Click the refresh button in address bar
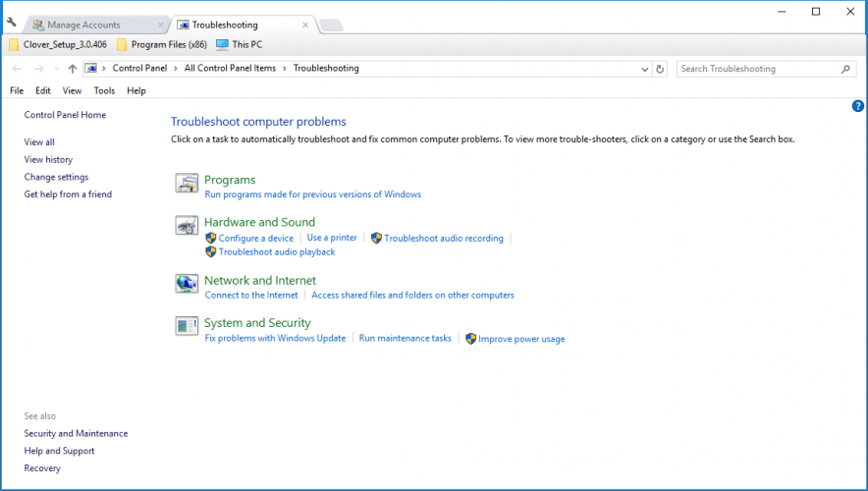This screenshot has height=491, width=868. 660,69
